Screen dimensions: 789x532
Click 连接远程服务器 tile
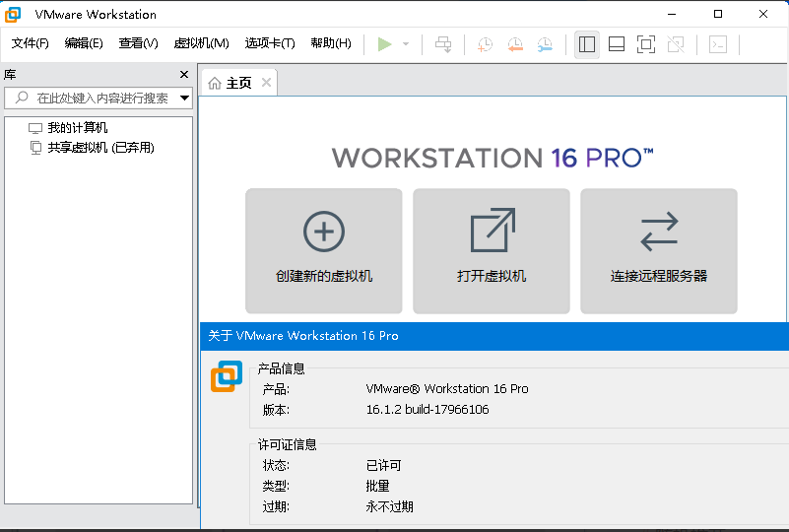pos(659,251)
